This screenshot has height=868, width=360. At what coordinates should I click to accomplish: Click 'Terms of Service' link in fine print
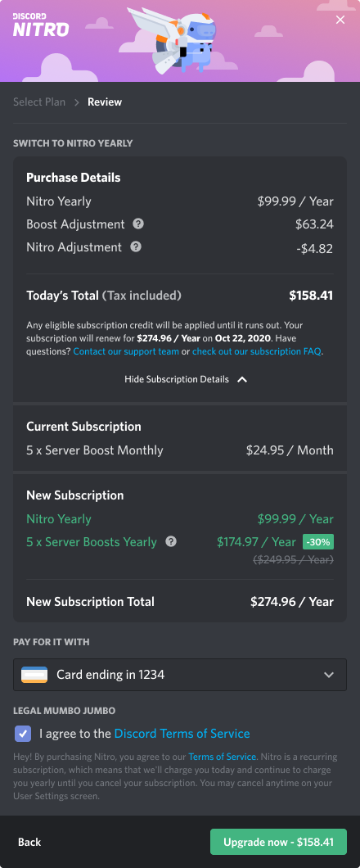point(223,757)
